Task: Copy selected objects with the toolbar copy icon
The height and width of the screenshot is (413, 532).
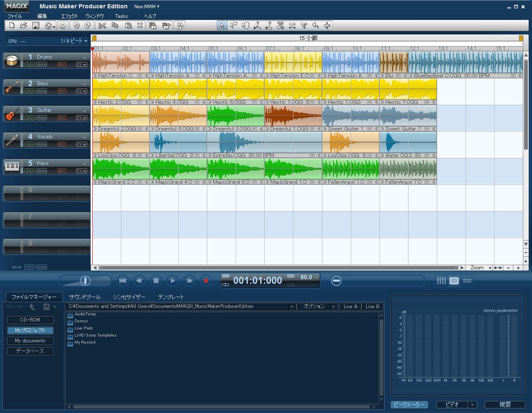Action: (x=115, y=26)
